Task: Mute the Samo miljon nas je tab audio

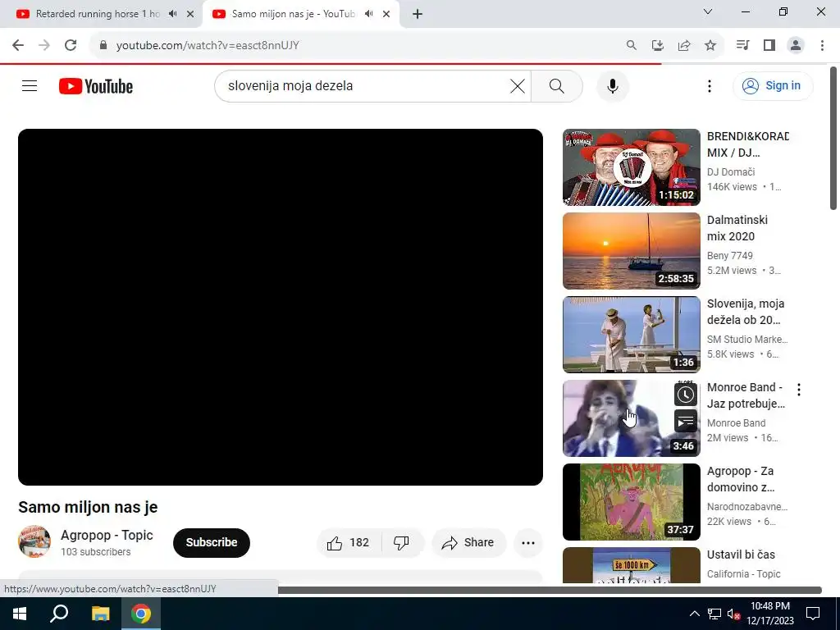Action: [368, 14]
